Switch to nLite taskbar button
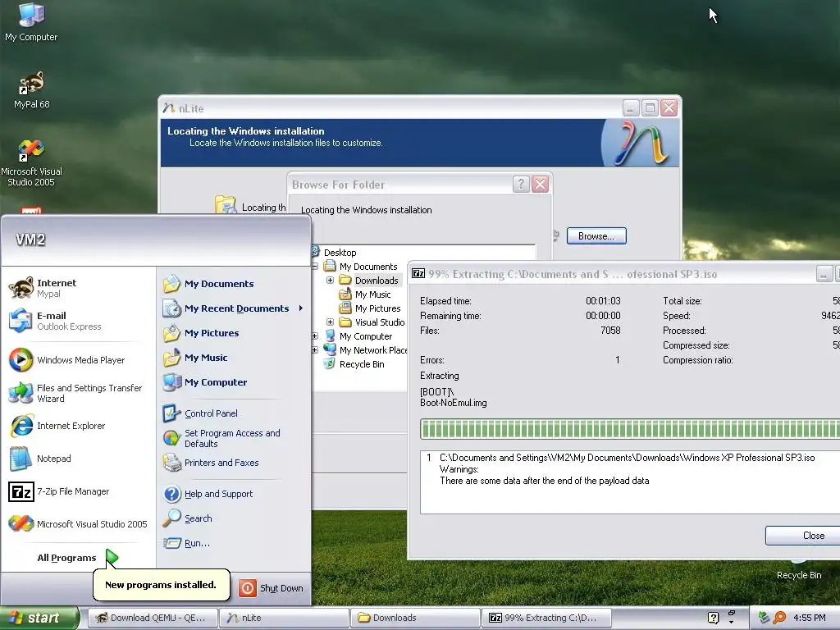 click(x=284, y=618)
